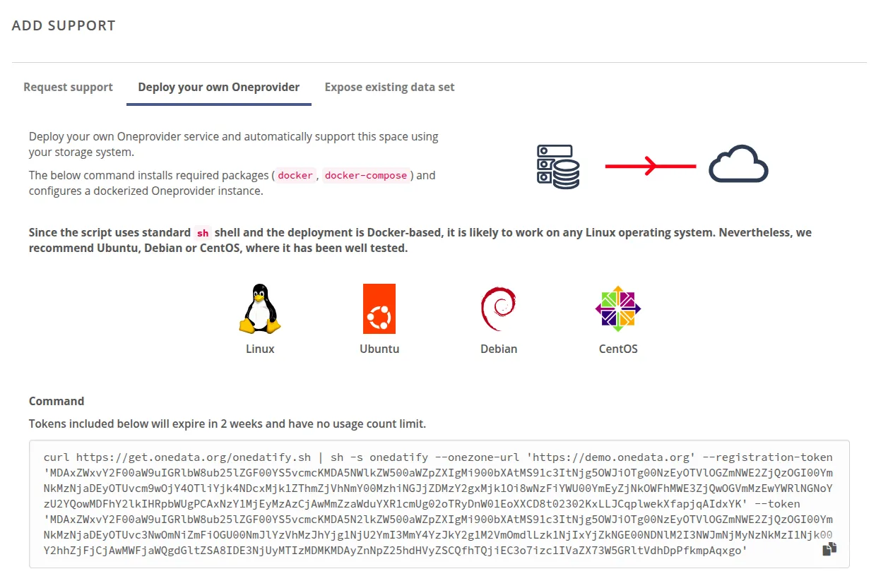
Task: Switch to the Request support tab
Action: (68, 87)
